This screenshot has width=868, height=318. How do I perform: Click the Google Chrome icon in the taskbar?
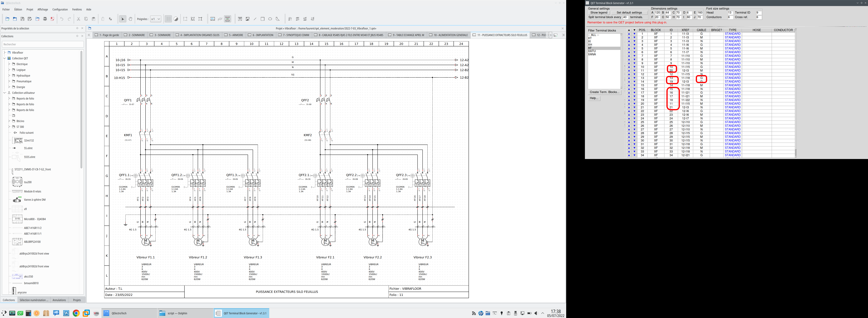[76, 313]
